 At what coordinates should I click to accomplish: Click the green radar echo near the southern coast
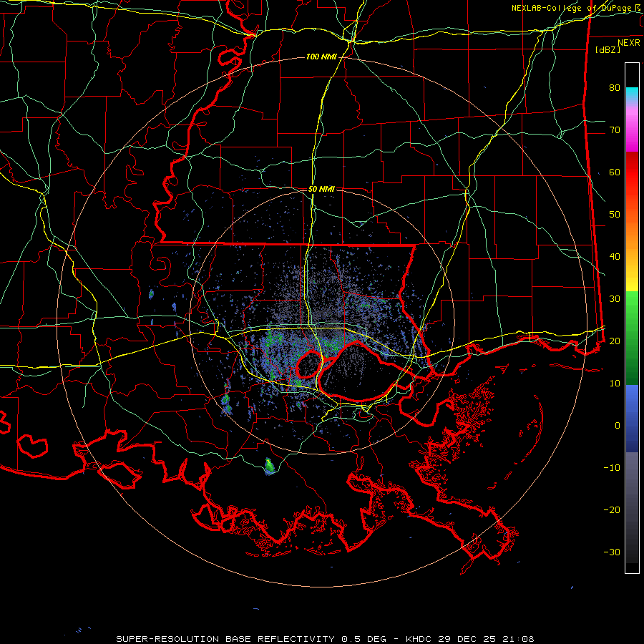point(270,466)
